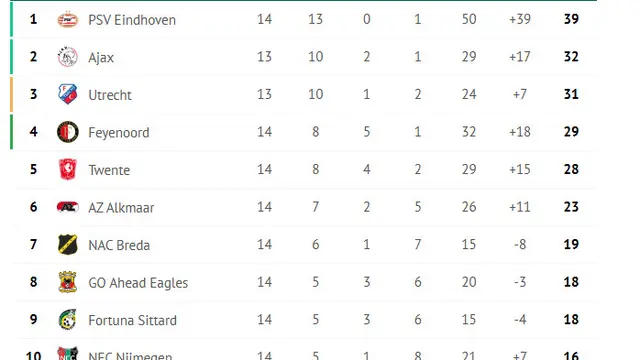The width and height of the screenshot is (640, 360).
Task: Select the Twente team name
Action: coord(109,170)
